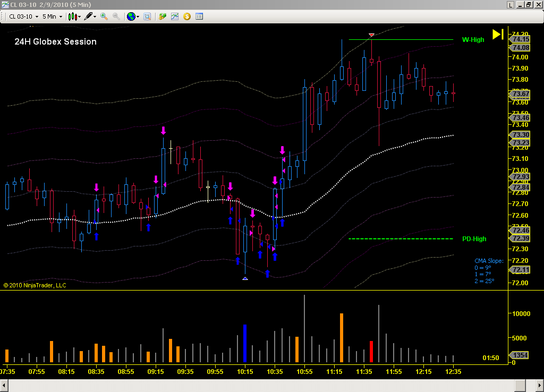Click the PD-High line label
The width and height of the screenshot is (544, 392).
[474, 239]
